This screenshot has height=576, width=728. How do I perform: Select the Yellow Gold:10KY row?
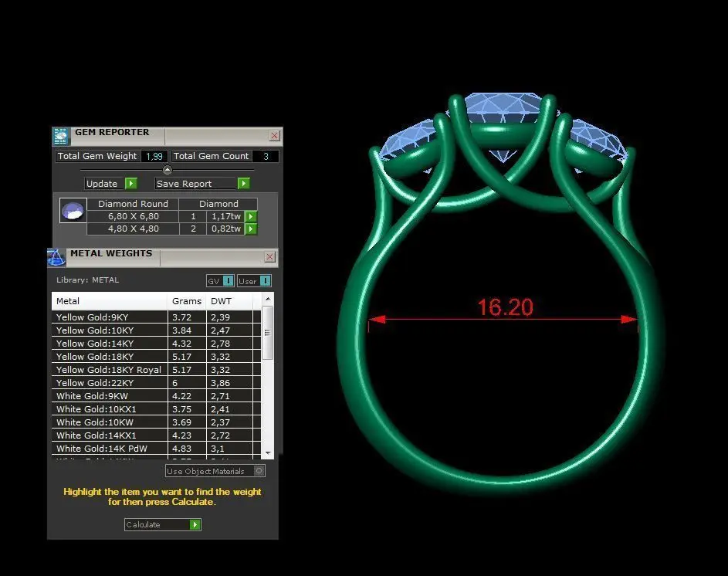point(156,330)
